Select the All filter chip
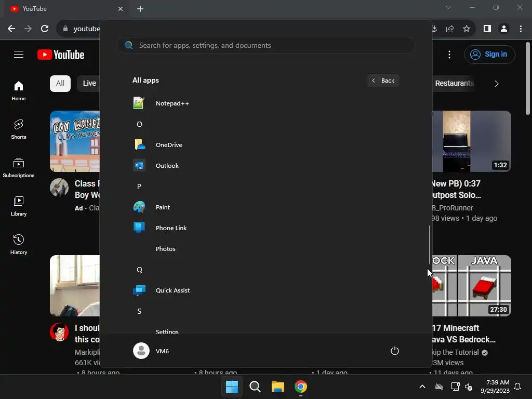The height and width of the screenshot is (399, 532). pos(60,84)
